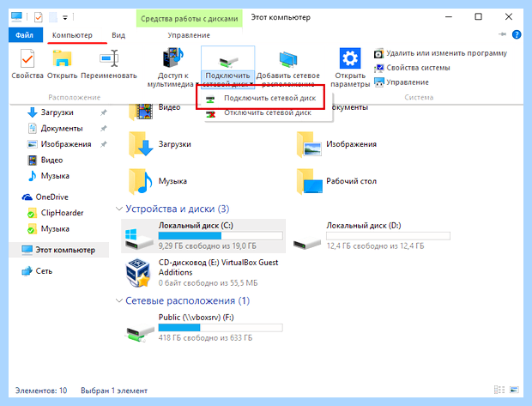Click the Изображения folder icon in content
The height and width of the screenshot is (406, 532).
[x=309, y=144]
